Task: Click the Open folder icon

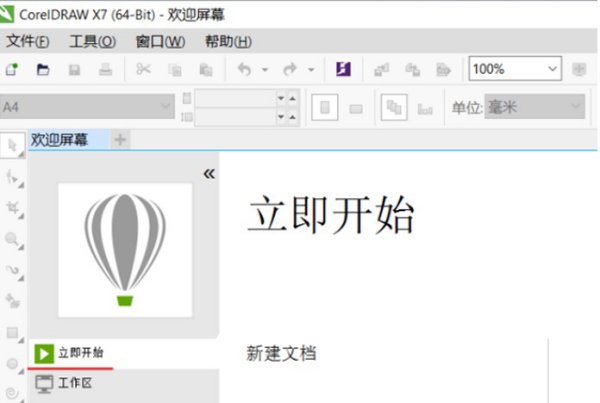Action: (43, 70)
